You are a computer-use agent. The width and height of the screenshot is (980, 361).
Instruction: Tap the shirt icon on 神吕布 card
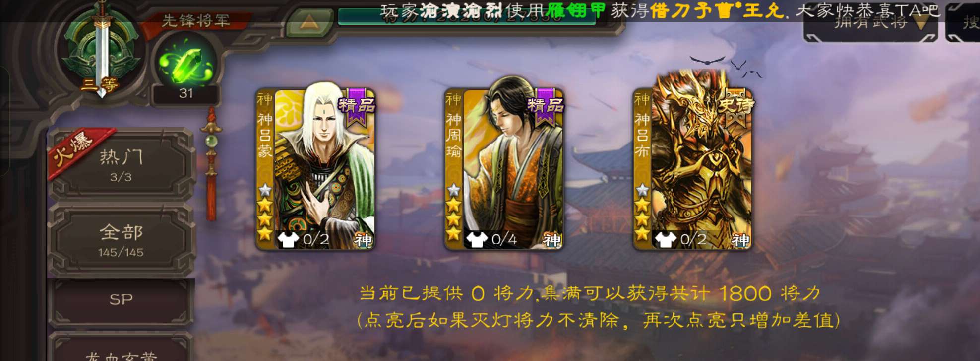tap(665, 240)
